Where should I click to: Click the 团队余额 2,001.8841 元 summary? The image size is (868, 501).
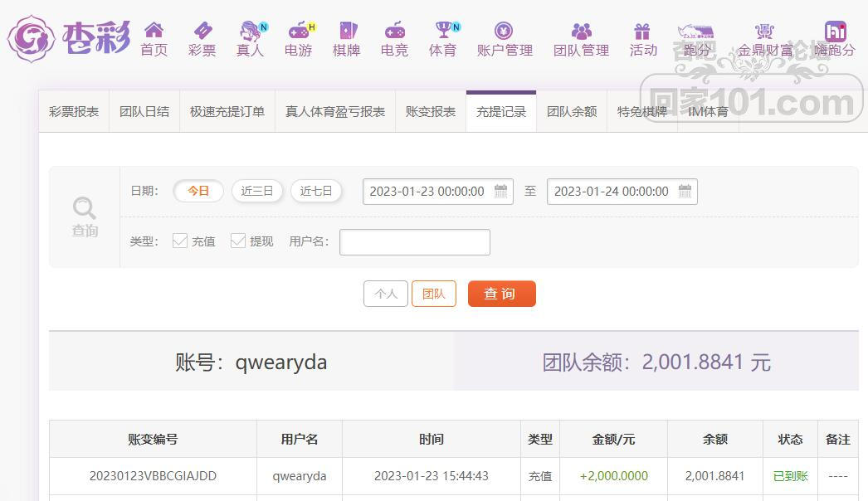tap(656, 362)
